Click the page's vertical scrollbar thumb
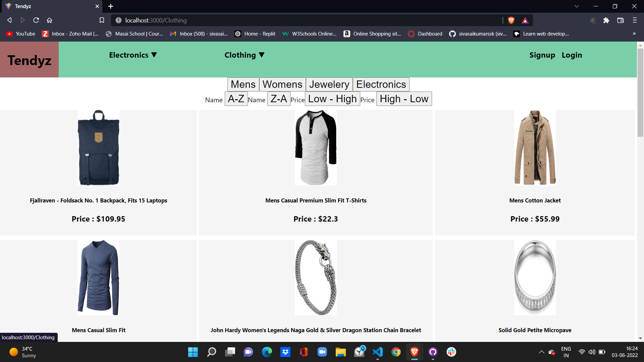 pos(640,92)
